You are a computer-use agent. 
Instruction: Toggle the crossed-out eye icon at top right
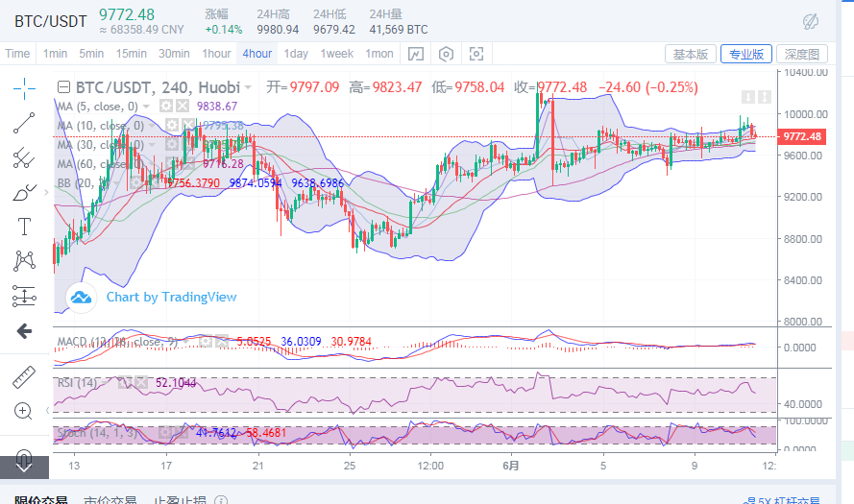point(811,21)
